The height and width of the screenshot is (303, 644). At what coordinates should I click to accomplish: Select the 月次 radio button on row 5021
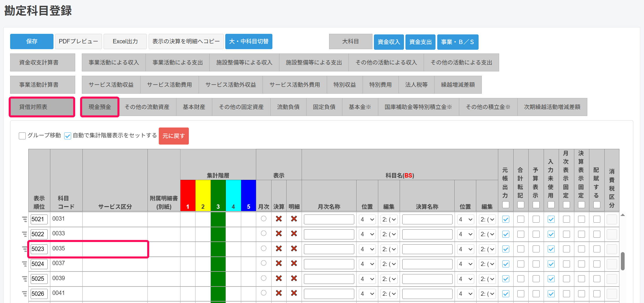click(263, 219)
